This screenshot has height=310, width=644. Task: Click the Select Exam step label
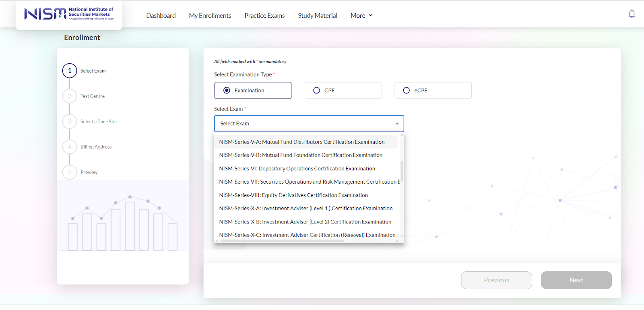[93, 71]
